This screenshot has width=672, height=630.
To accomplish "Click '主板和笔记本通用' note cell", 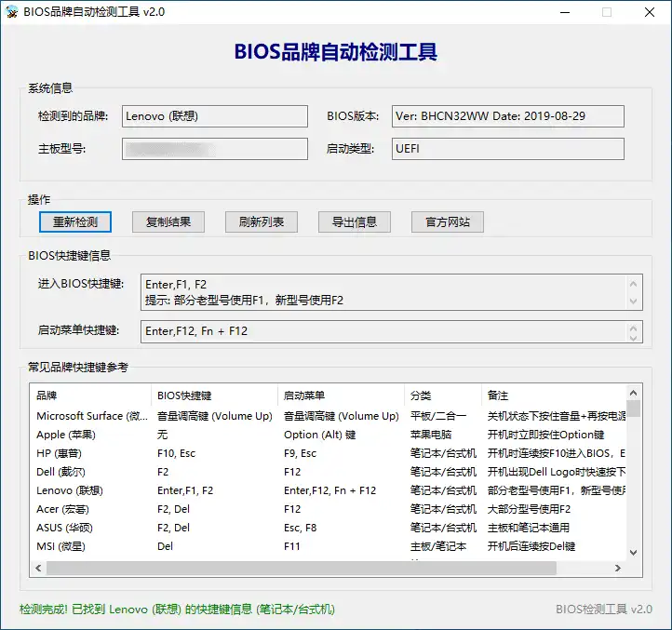I will coord(529,528).
